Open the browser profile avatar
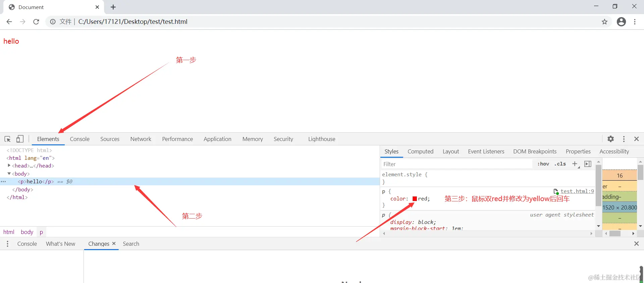Screen dimensions: 644x283 [x=621, y=22]
